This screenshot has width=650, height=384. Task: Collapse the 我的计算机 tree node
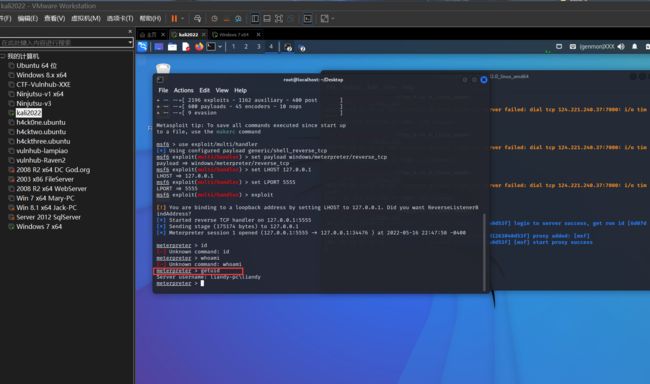pyautogui.click(x=2, y=56)
